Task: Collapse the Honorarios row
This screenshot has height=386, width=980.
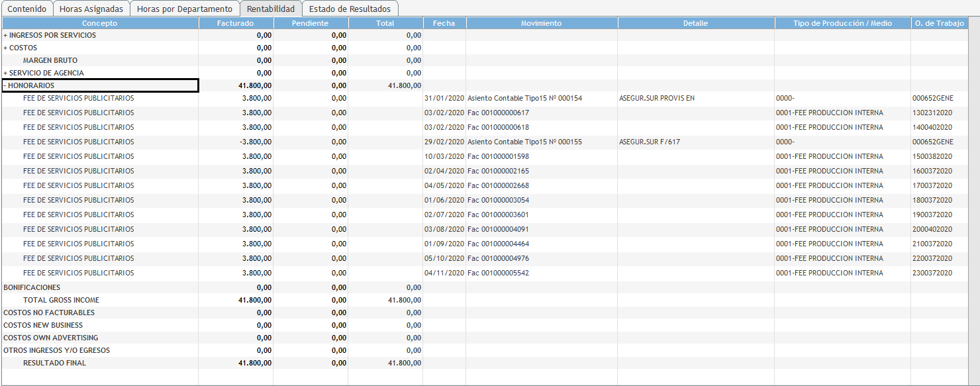Action: click(x=5, y=86)
